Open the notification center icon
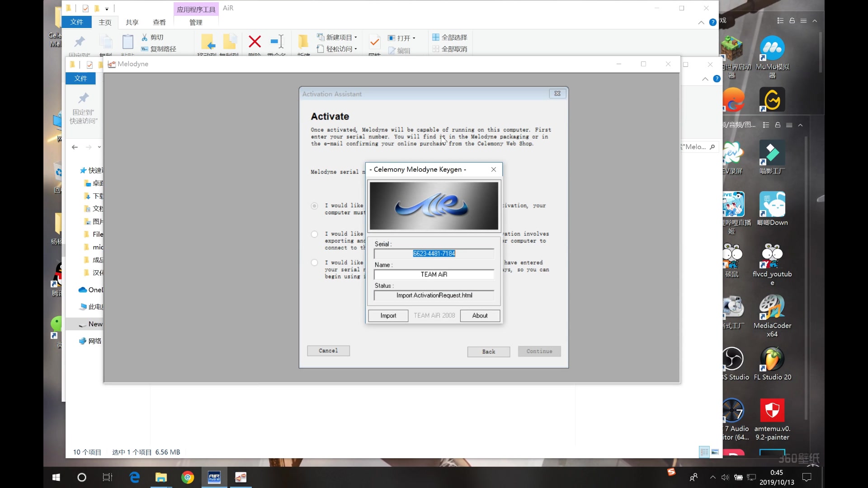Screen dimensions: 868x488 [x=807, y=477]
